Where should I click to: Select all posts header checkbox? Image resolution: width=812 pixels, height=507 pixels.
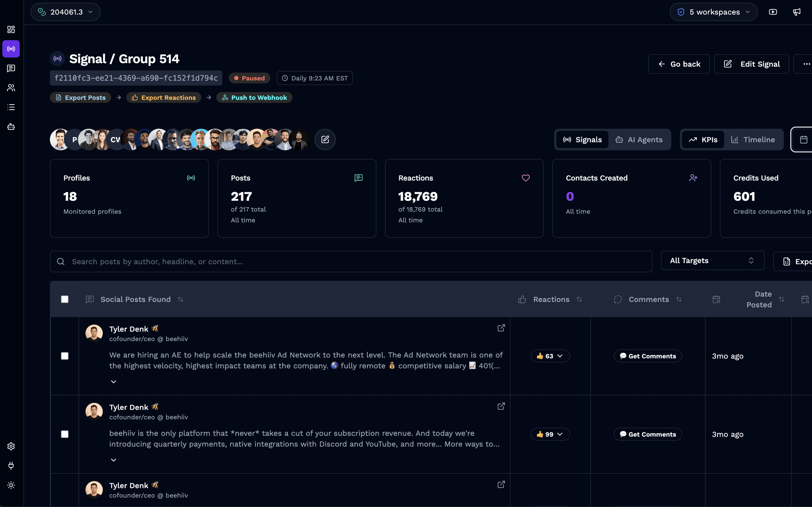[x=65, y=299]
